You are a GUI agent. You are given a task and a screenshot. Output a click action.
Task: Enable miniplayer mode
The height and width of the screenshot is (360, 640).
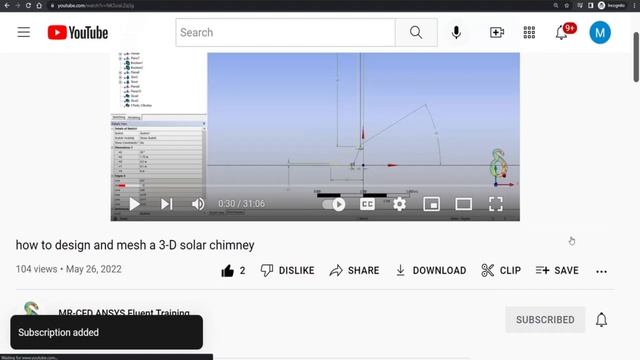[431, 204]
